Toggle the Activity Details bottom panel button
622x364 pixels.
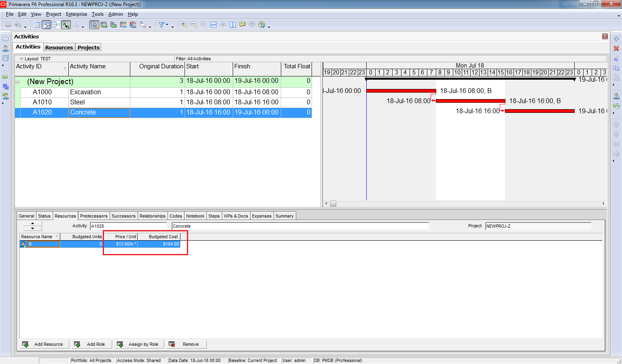coord(94,25)
